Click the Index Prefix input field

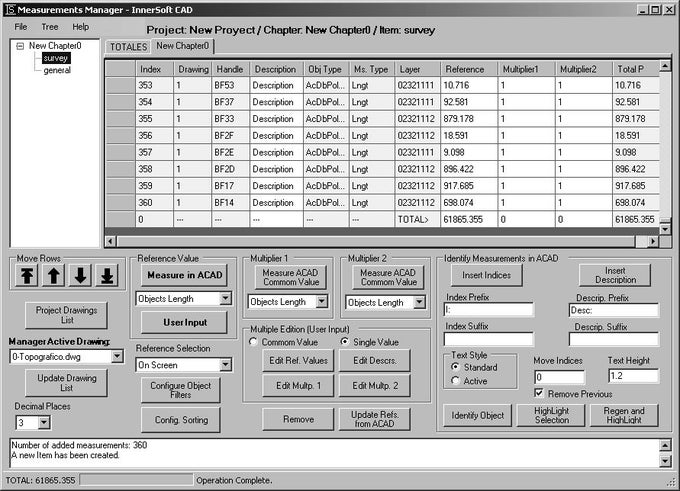tap(489, 310)
